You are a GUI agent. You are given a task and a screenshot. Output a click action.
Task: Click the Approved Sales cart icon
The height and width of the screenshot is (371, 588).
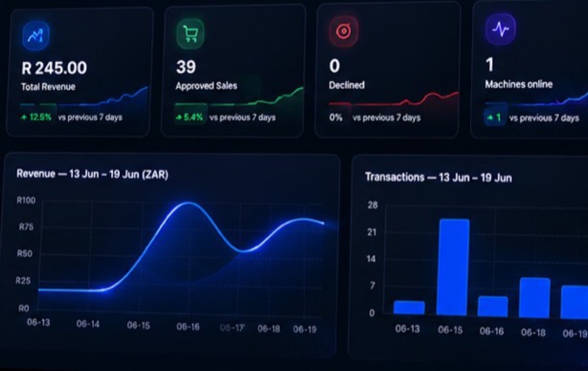pos(190,33)
